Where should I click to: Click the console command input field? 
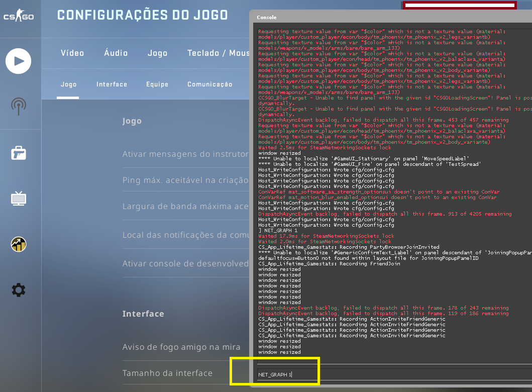click(286, 373)
